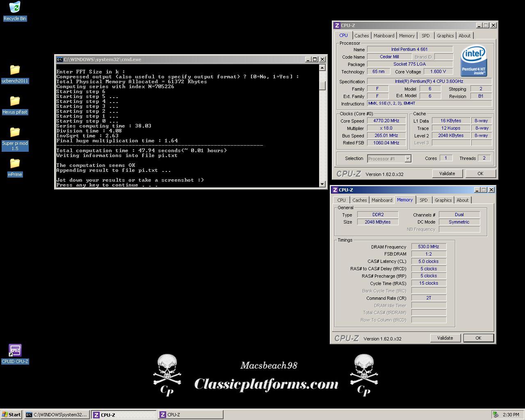Viewport: 525px width, 420px height.
Task: Open About tab in bottom CPU-Z window
Action: pos(463,200)
